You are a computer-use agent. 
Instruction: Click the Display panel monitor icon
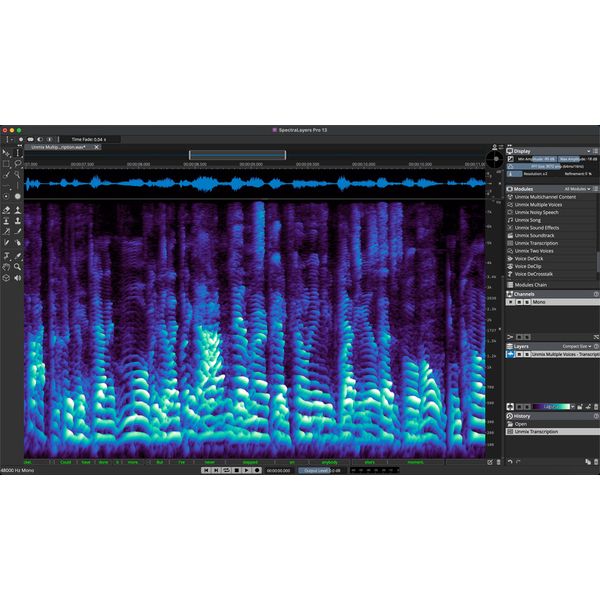pos(510,151)
